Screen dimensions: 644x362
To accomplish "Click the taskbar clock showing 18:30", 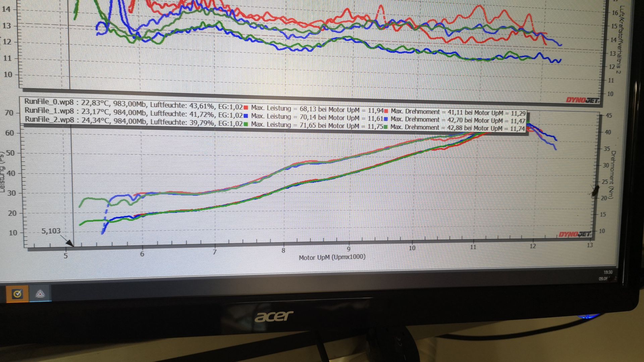I will [x=607, y=273].
